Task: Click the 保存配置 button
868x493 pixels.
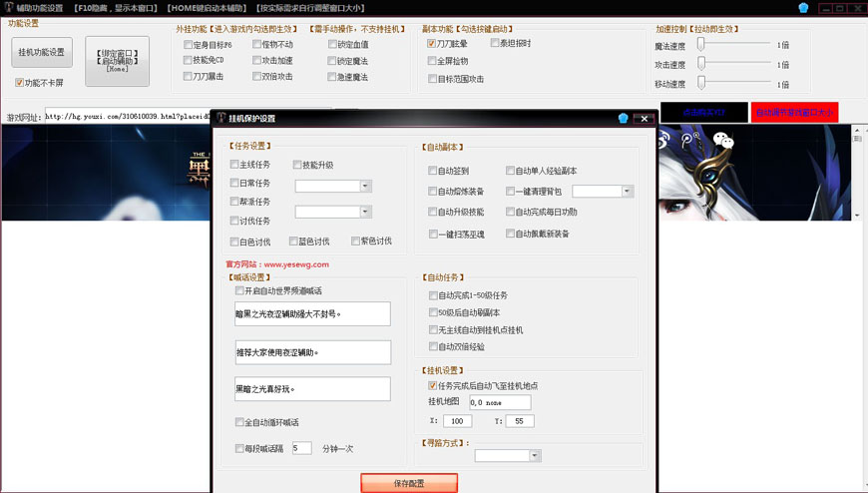Action: coord(409,483)
